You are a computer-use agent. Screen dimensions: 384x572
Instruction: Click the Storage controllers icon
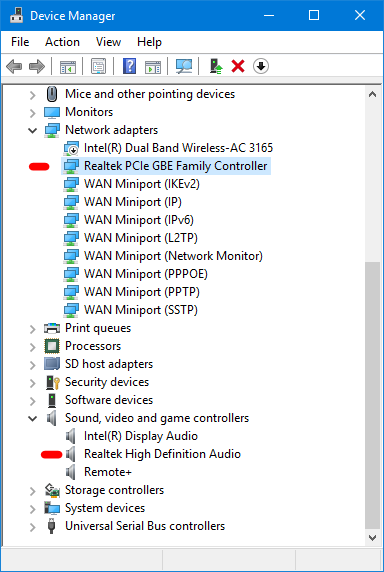(52, 490)
